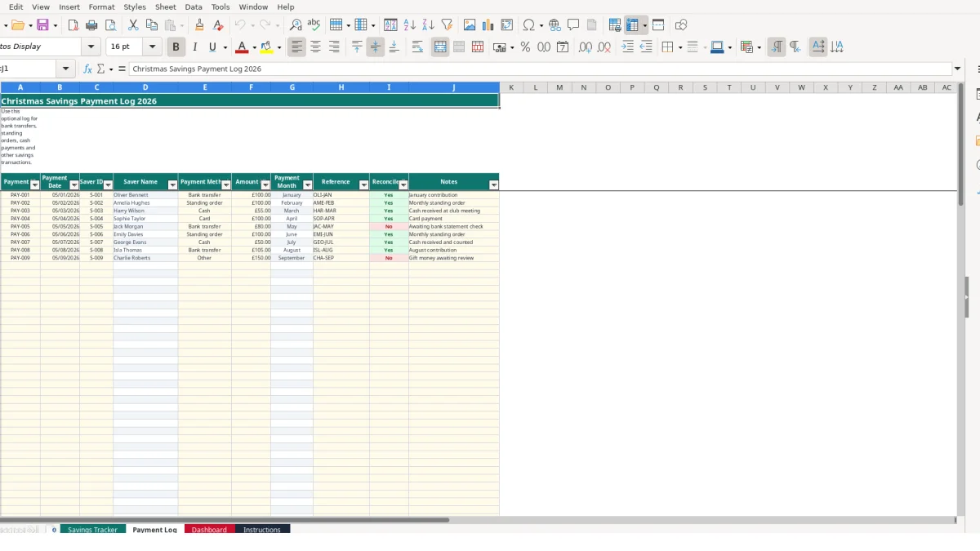This screenshot has height=551, width=980.
Task: Open the font name dropdown arrow
Action: (x=91, y=47)
